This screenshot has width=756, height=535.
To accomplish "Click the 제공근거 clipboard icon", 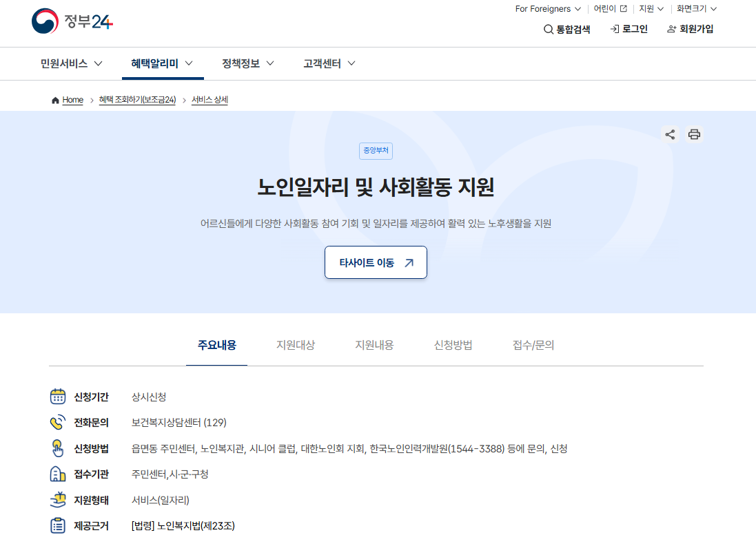I will [x=58, y=525].
